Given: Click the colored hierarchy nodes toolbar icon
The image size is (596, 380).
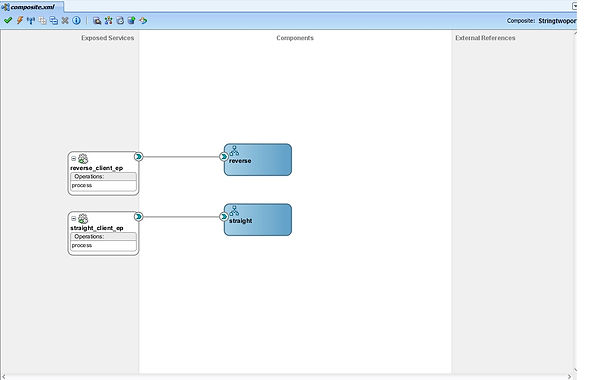Looking at the screenshot, I should click(109, 21).
